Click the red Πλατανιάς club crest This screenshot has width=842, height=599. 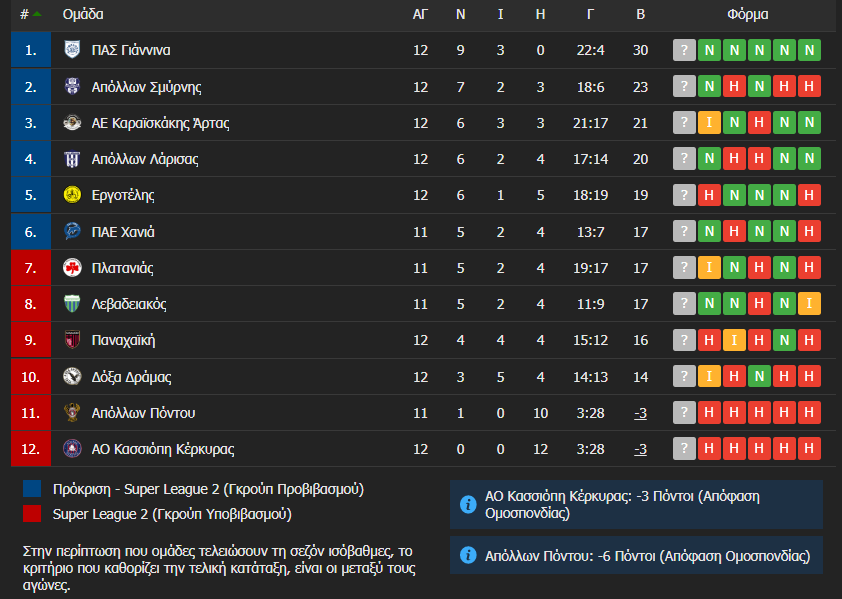[72, 268]
